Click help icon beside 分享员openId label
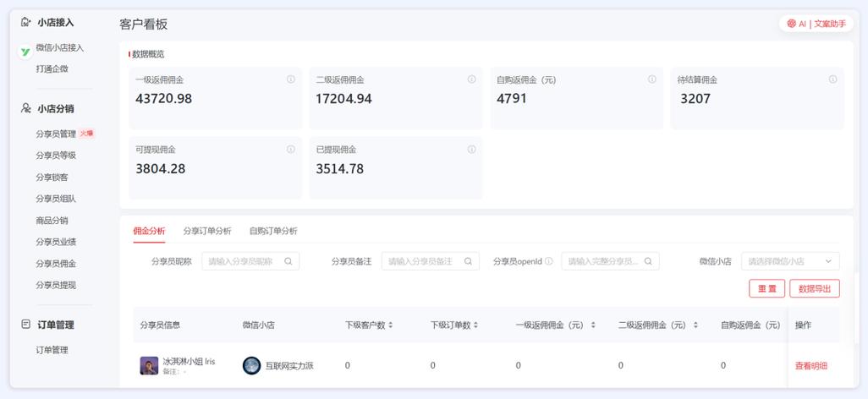 point(548,261)
